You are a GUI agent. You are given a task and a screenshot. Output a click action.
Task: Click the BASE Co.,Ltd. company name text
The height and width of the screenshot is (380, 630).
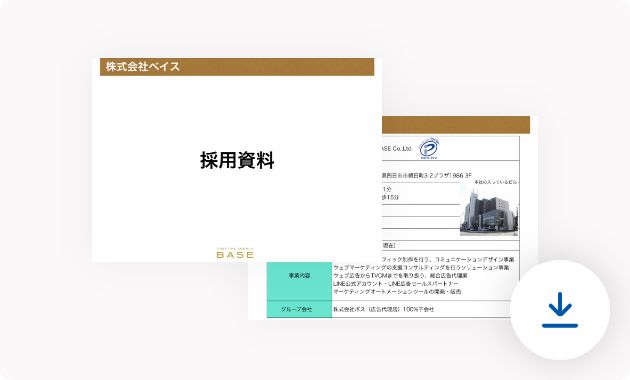397,149
